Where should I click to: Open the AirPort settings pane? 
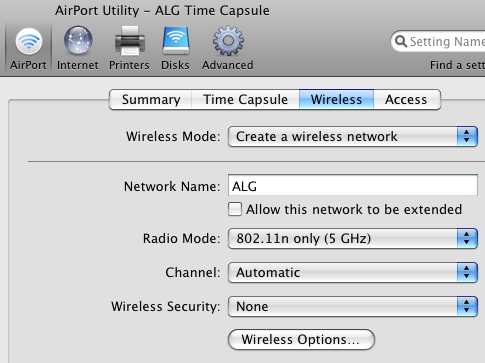28,48
